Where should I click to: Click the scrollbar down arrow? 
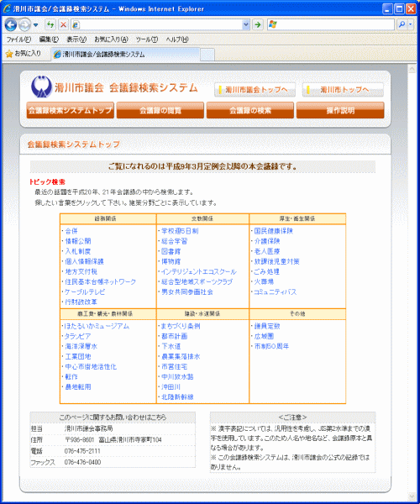[x=412, y=496]
